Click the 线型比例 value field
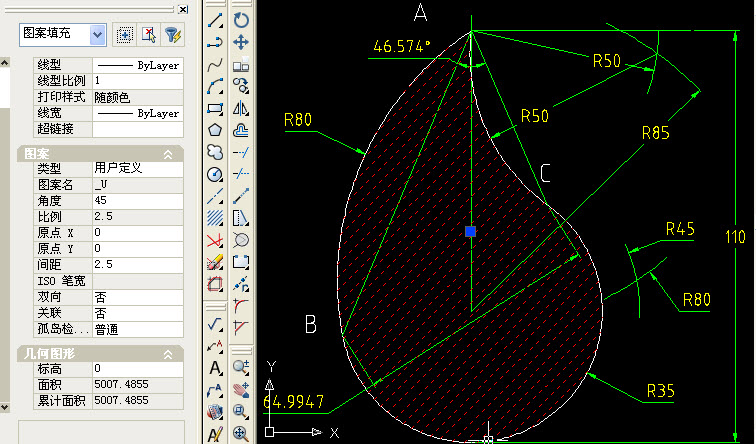The image size is (756, 444). point(138,81)
